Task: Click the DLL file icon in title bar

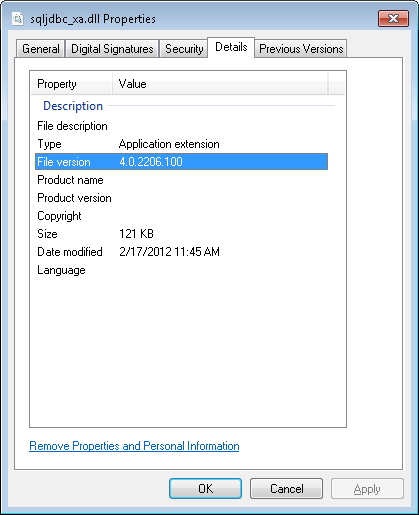Action: [17, 19]
